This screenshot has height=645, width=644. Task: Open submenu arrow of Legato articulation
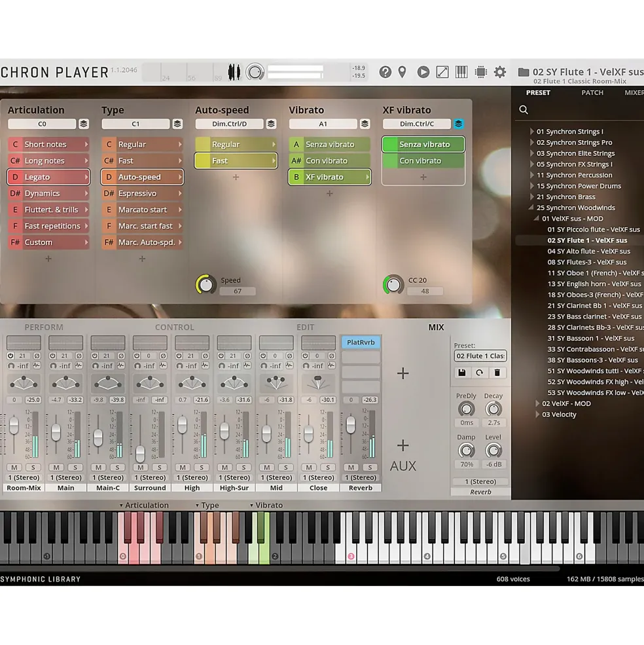[x=86, y=177]
